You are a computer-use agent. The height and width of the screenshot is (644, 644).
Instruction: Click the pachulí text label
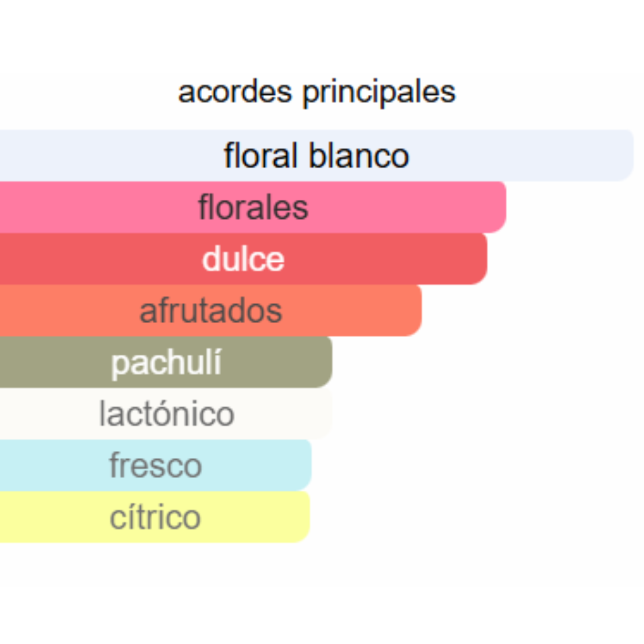pyautogui.click(x=166, y=364)
